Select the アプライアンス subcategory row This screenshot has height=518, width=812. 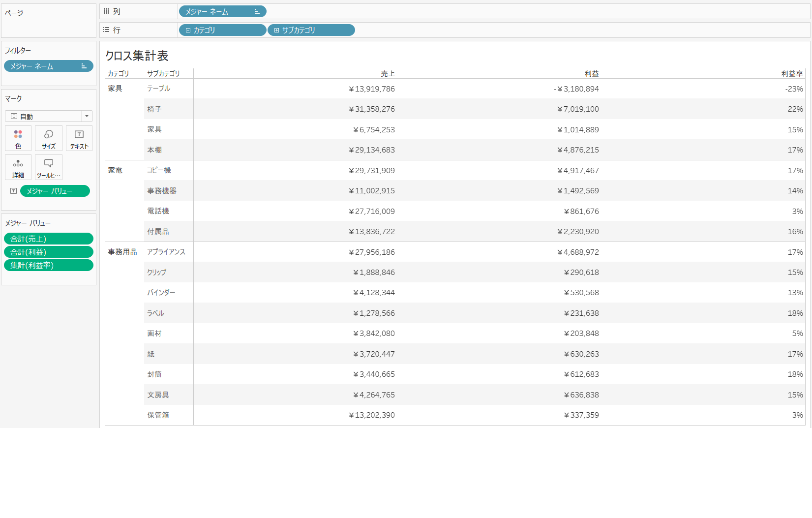click(166, 252)
